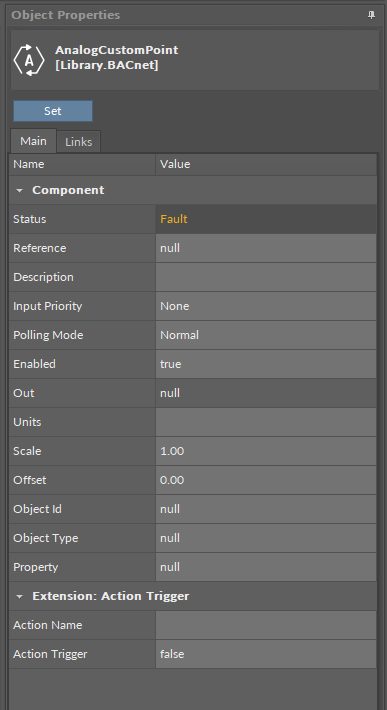Click the Offset value 0.00 field
This screenshot has height=710, width=387.
pos(266,480)
